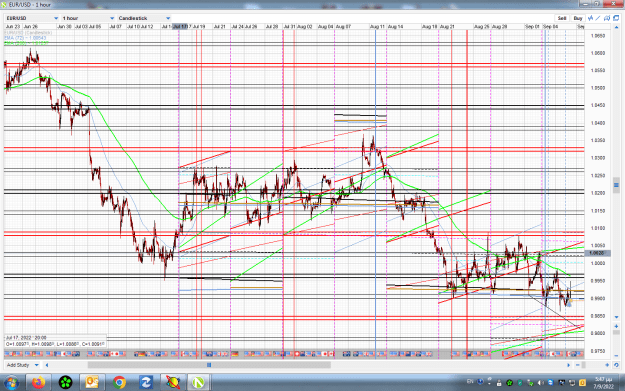Image resolution: width=625 pixels, height=391 pixels.
Task: Click the horizontal time scrollbar thumb
Action: pos(209,365)
